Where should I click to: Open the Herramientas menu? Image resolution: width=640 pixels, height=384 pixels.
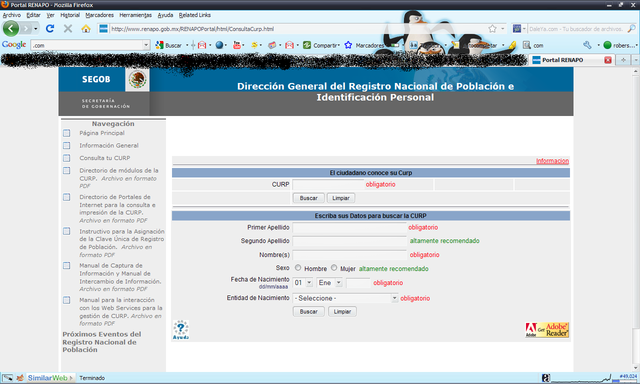(136, 15)
